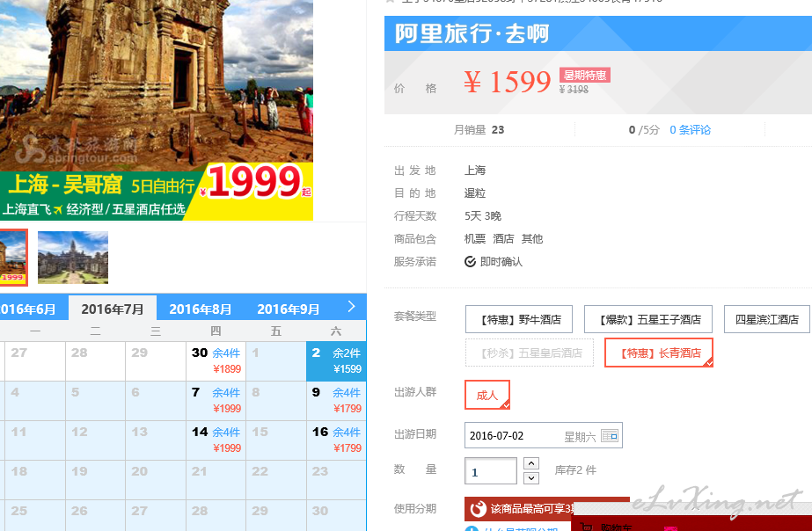
Task: Switch calendar to 2016年8月 tab
Action: pyautogui.click(x=200, y=309)
